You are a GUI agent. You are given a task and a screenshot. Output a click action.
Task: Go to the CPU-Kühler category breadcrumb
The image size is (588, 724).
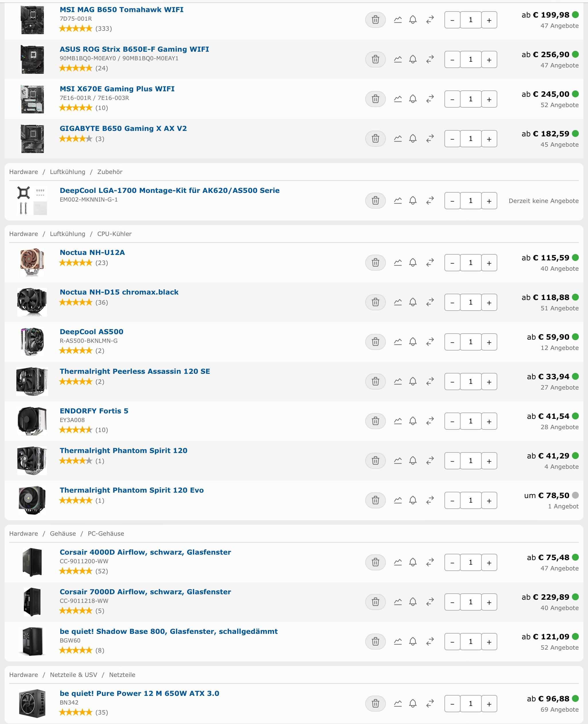[114, 234]
